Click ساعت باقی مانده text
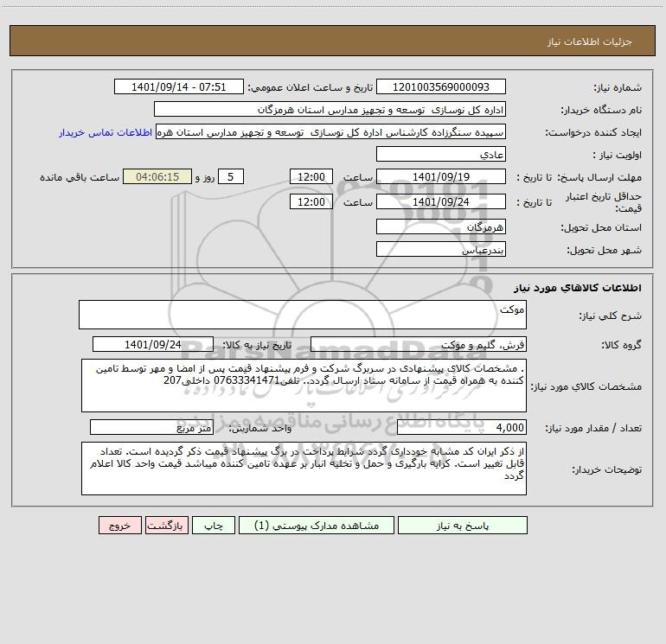 pyautogui.click(x=80, y=177)
